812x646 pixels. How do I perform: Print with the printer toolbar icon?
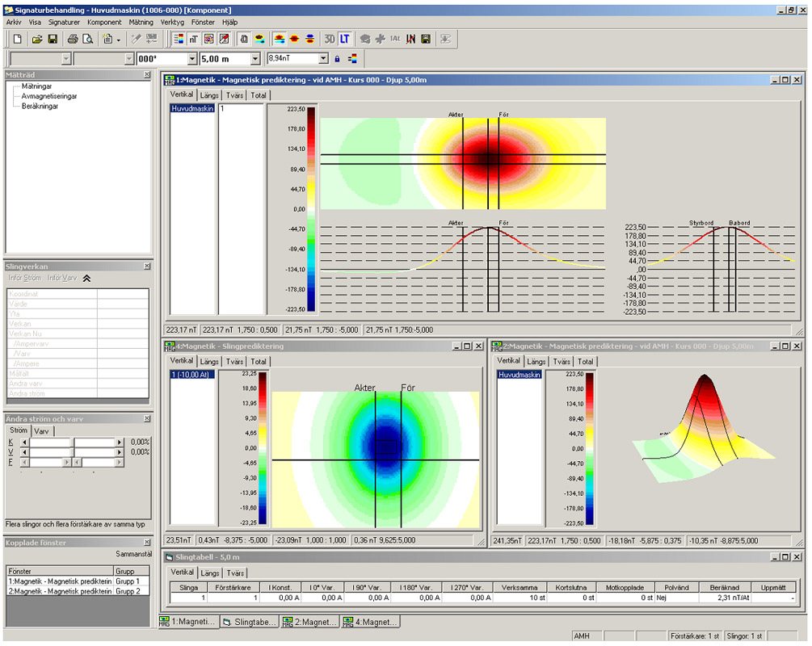coord(73,39)
